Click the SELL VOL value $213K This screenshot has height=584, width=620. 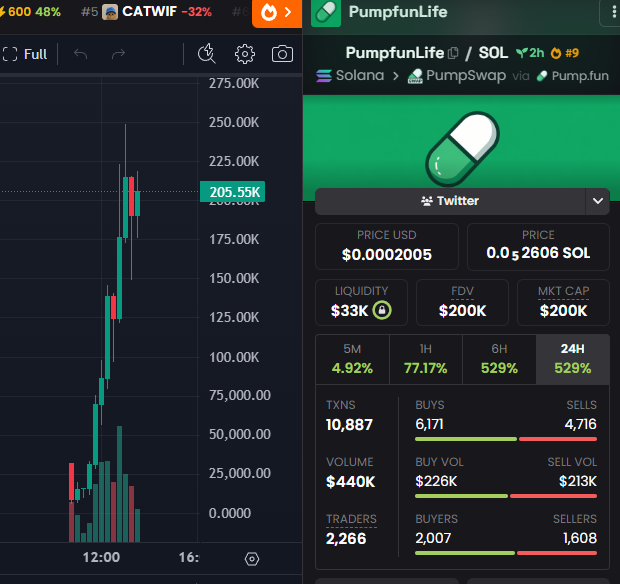578,482
